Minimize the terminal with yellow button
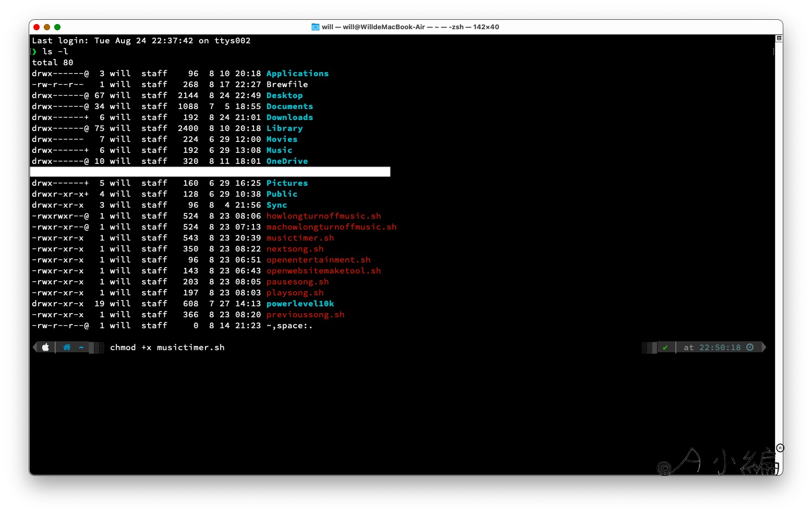The image size is (812, 514). [47, 27]
